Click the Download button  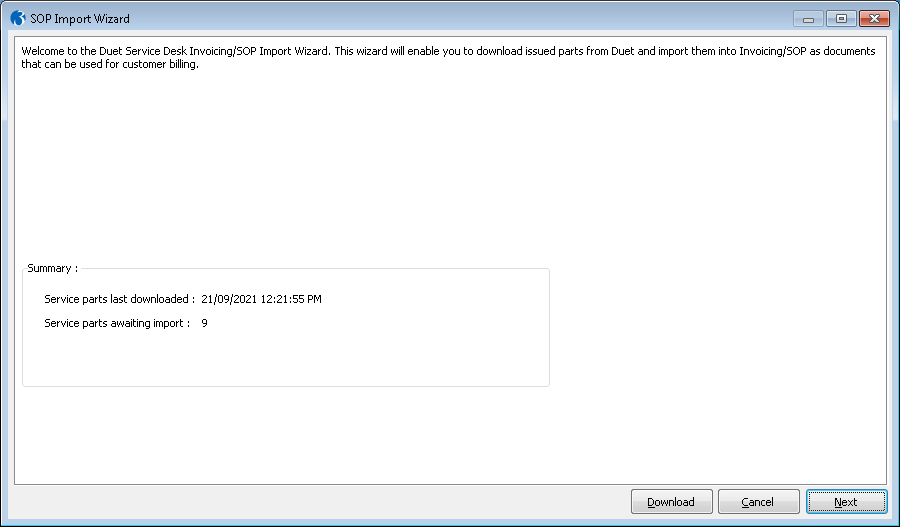pyautogui.click(x=671, y=502)
